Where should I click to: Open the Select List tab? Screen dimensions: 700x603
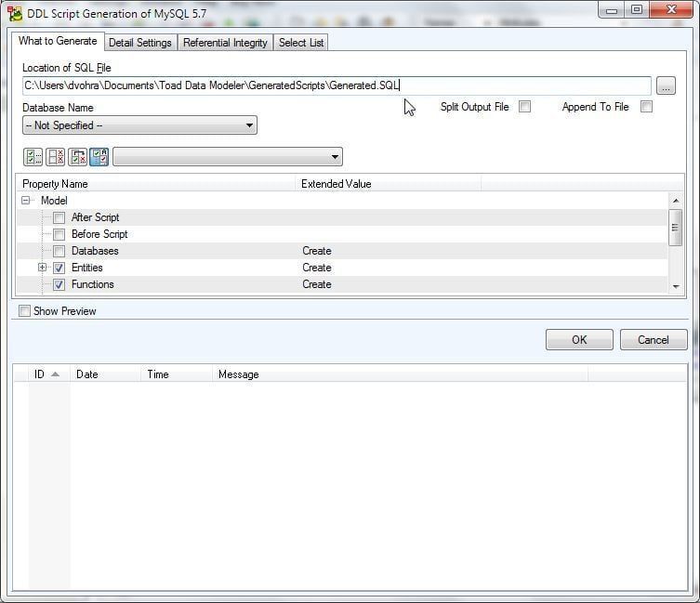pos(301,43)
